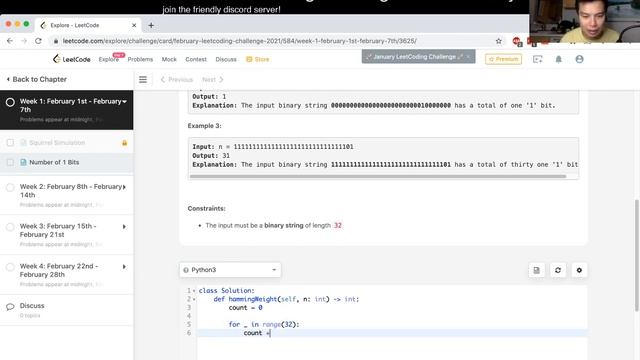
Task: Click the Week 4 progress circle
Action: tap(10, 267)
